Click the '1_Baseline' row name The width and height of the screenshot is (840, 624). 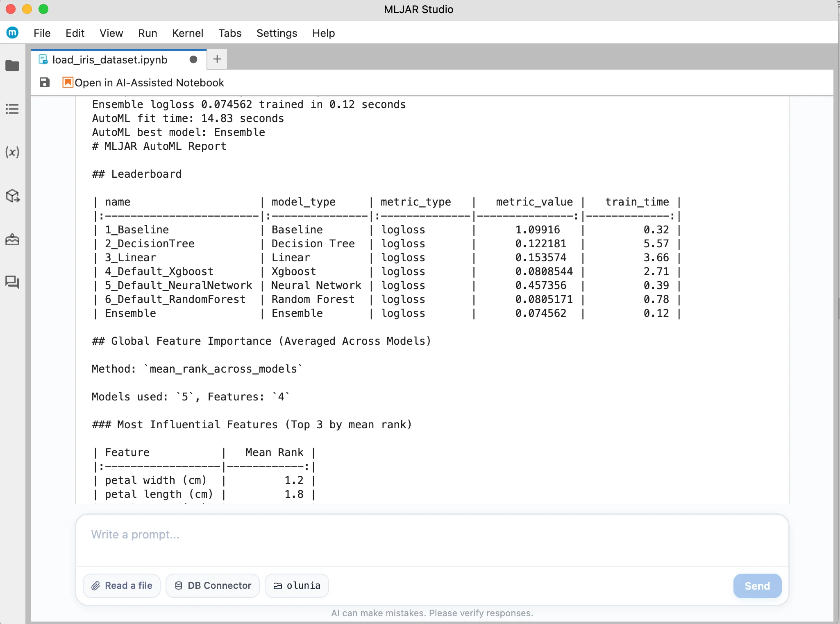click(x=137, y=230)
